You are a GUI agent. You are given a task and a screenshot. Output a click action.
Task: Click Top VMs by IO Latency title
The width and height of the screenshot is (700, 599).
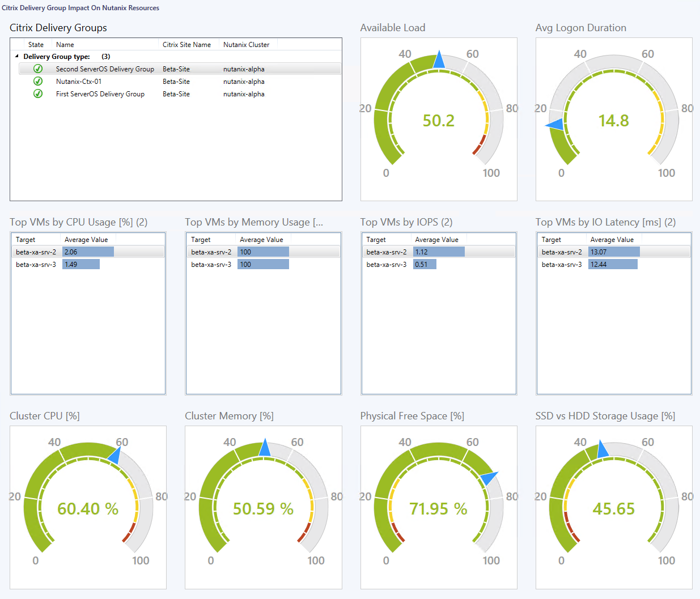point(606,222)
